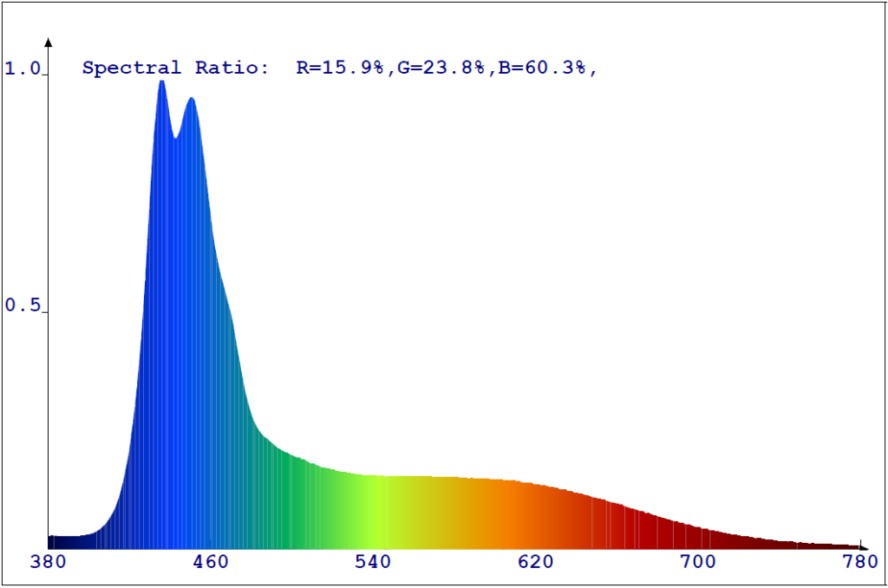Click the upward y-axis arrowhead
This screenshot has width=888, height=588.
point(49,42)
